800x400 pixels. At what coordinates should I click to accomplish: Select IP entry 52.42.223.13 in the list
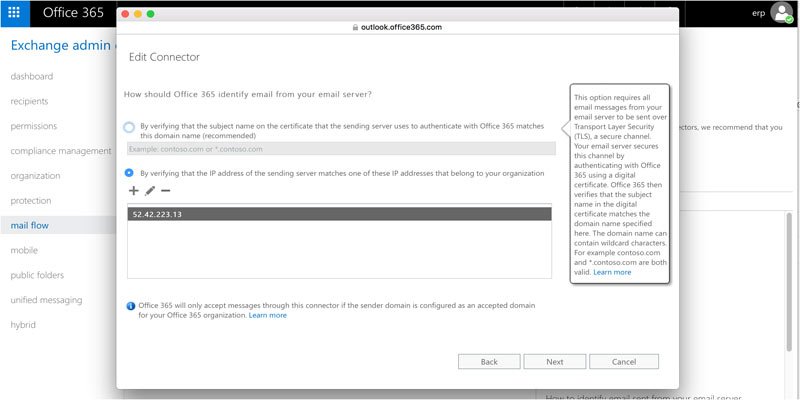(x=339, y=214)
